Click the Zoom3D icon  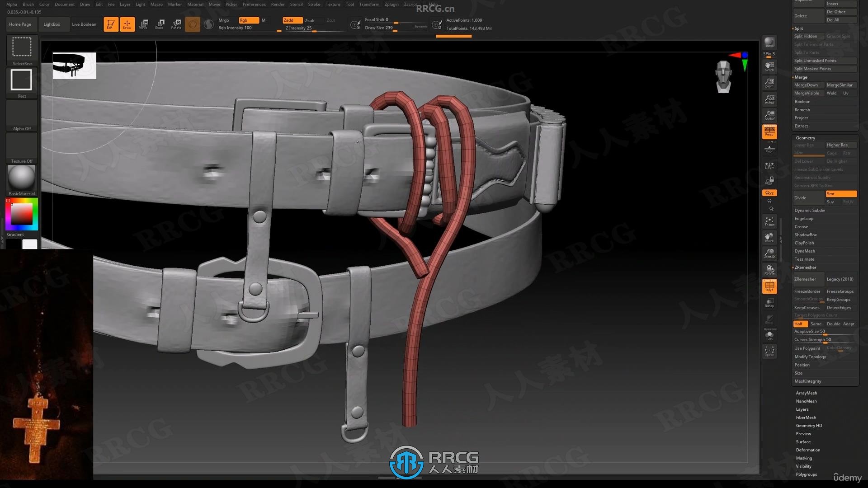(x=769, y=253)
